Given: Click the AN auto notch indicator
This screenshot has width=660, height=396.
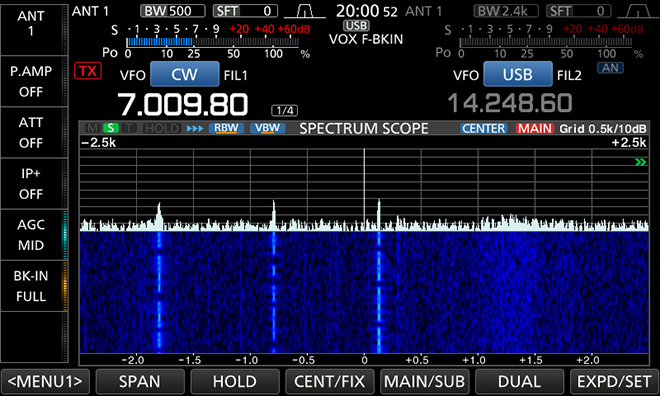Looking at the screenshot, I should (610, 68).
